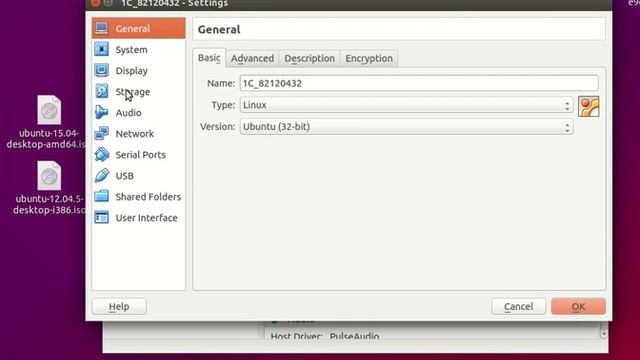Choose Network label in the settings sidebar

tap(135, 134)
